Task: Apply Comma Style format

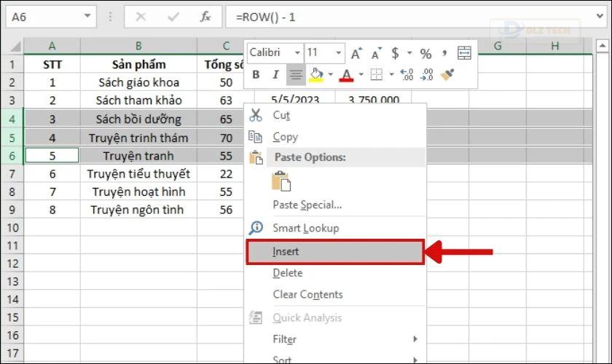Action: pyautogui.click(x=444, y=53)
